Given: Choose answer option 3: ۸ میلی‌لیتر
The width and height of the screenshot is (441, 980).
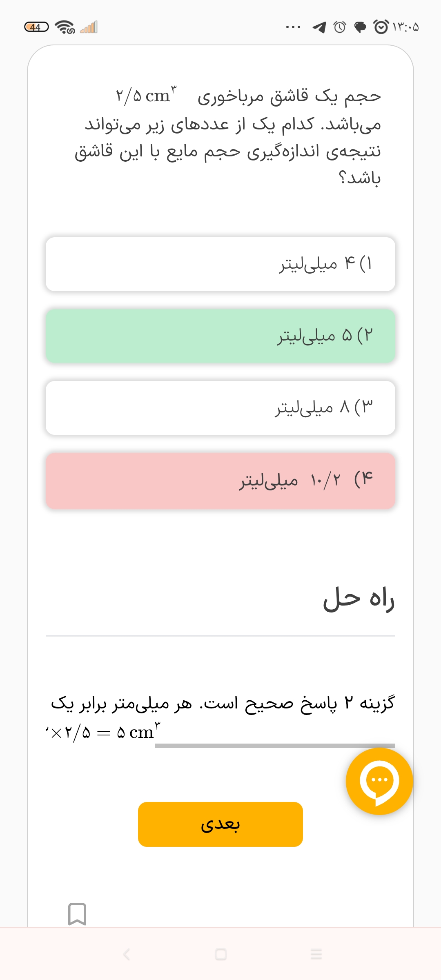Looking at the screenshot, I should (220, 408).
